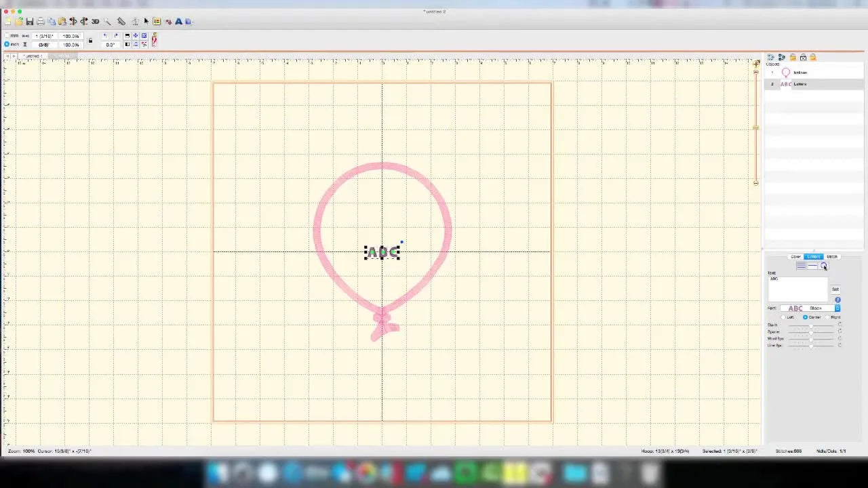Select the mm units radio button
Image resolution: width=868 pixels, height=488 pixels.
click(x=7, y=35)
